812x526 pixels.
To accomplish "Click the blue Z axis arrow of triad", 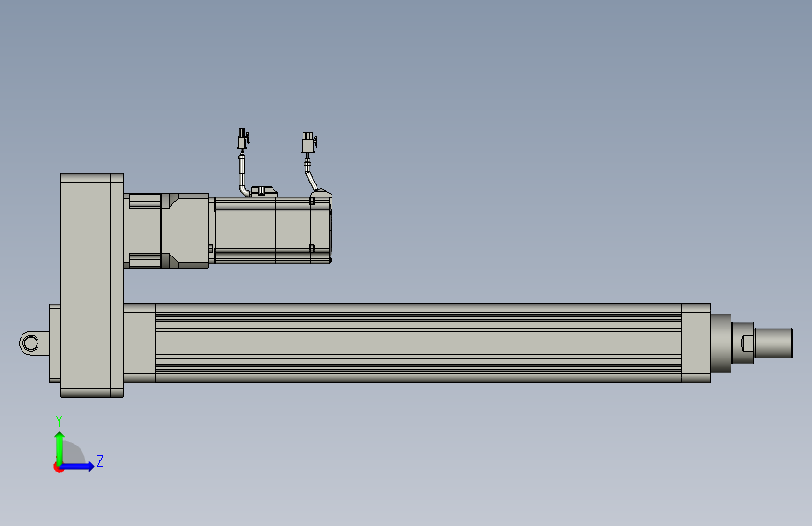I will (77, 466).
